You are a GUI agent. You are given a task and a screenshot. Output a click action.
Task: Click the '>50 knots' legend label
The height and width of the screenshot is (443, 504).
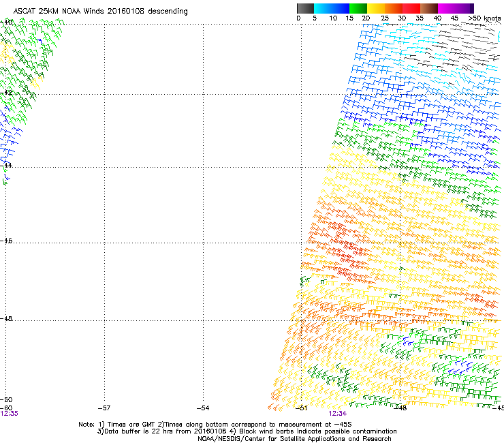pos(484,18)
